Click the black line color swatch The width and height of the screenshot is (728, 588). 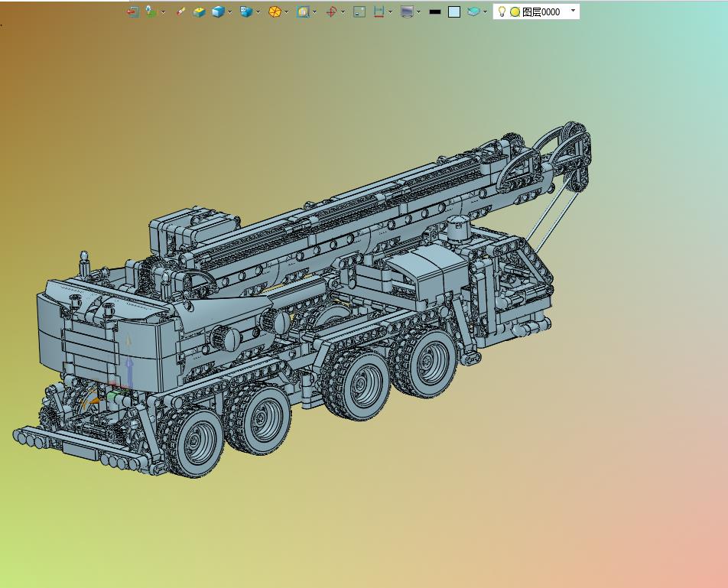point(435,12)
